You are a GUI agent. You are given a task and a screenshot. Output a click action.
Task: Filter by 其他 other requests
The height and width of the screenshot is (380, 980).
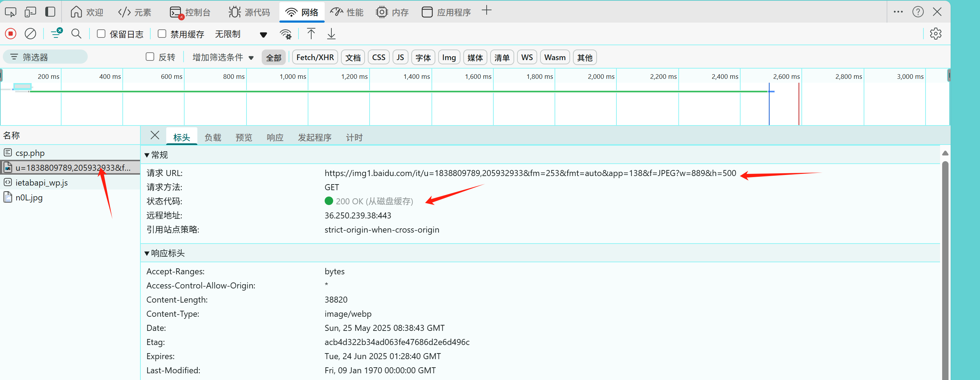tap(585, 57)
